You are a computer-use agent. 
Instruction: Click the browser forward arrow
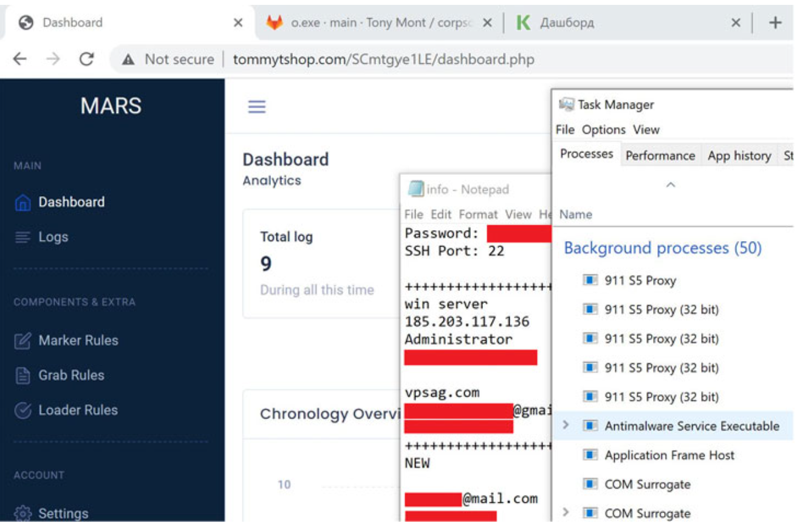pos(54,59)
